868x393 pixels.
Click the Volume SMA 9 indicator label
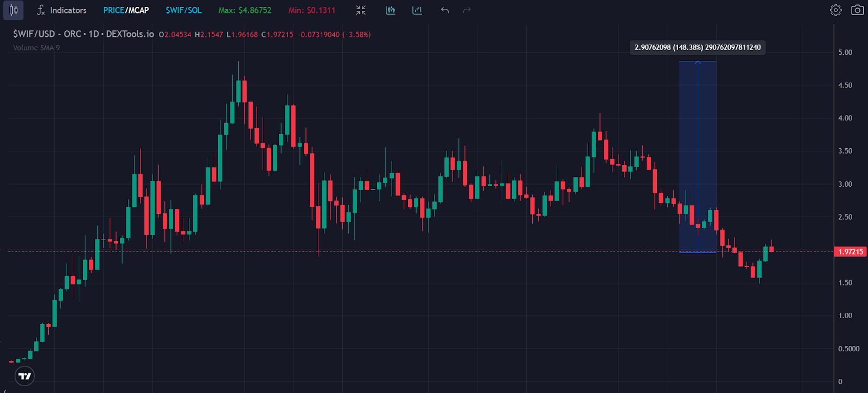(x=36, y=48)
